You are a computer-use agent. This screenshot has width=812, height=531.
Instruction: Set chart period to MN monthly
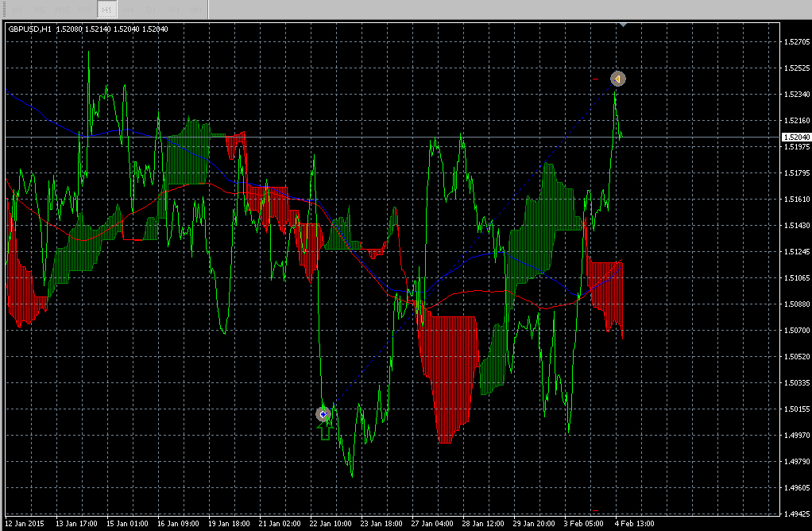pos(195,10)
